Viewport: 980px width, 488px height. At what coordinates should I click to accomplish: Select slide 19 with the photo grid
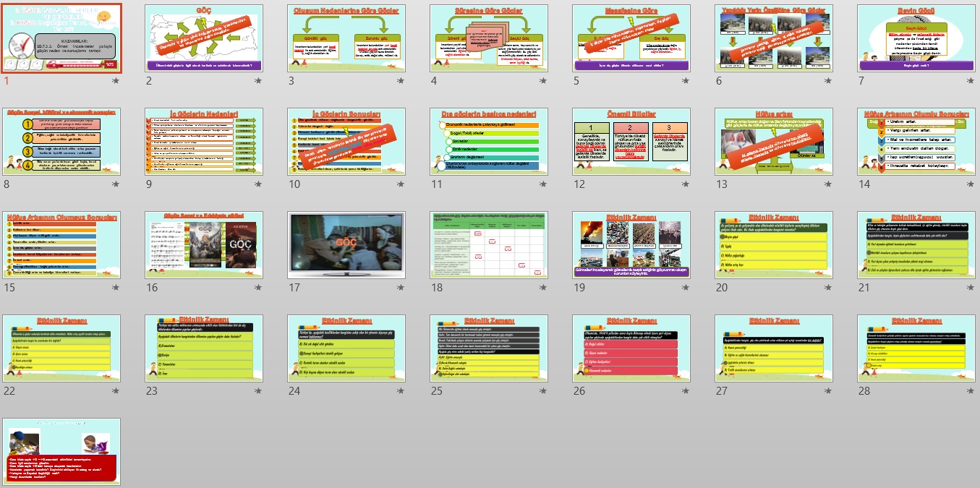tap(631, 245)
